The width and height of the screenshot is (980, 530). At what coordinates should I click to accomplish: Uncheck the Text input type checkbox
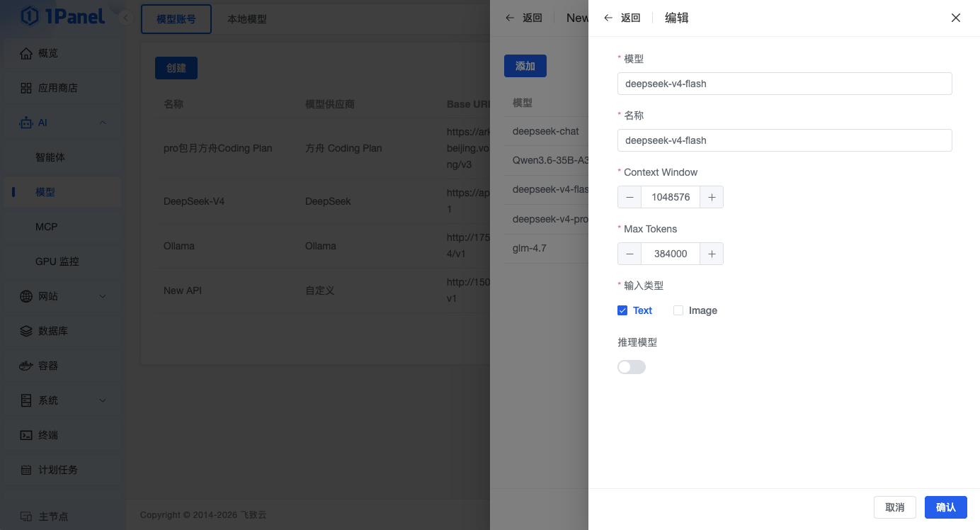[x=622, y=310]
